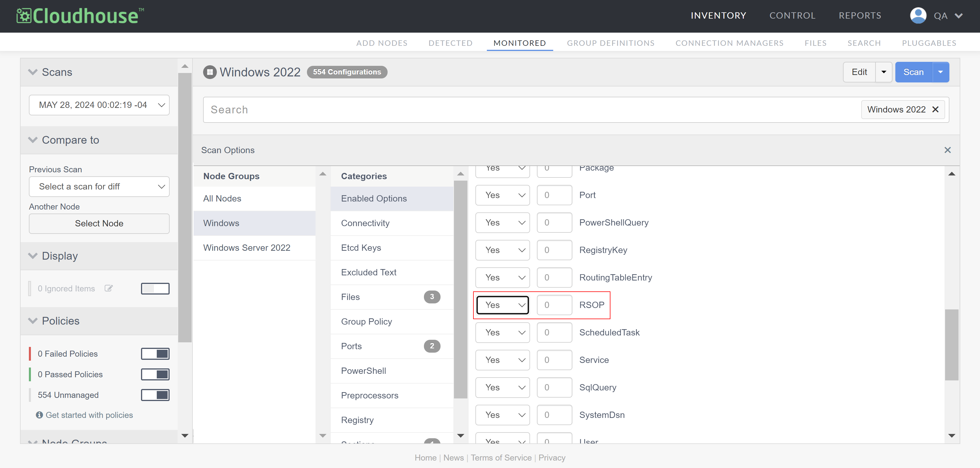Open the REPORTS menu
The image size is (980, 468).
tap(860, 16)
